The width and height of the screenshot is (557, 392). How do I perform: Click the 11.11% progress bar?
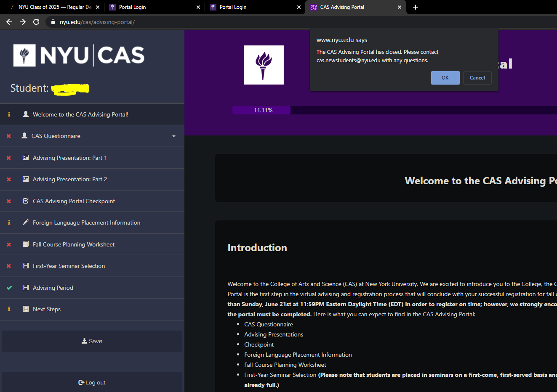261,110
